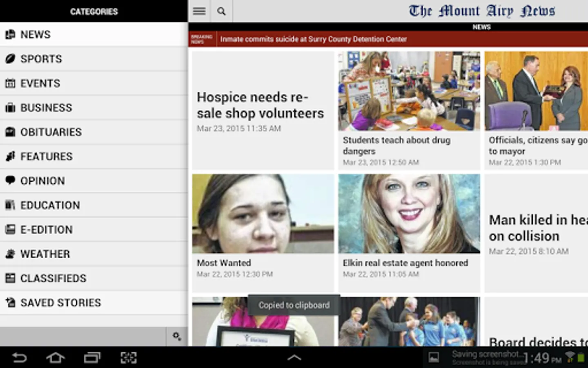The image size is (588, 368).
Task: Read Students teach about drug dangers headline
Action: (x=396, y=146)
